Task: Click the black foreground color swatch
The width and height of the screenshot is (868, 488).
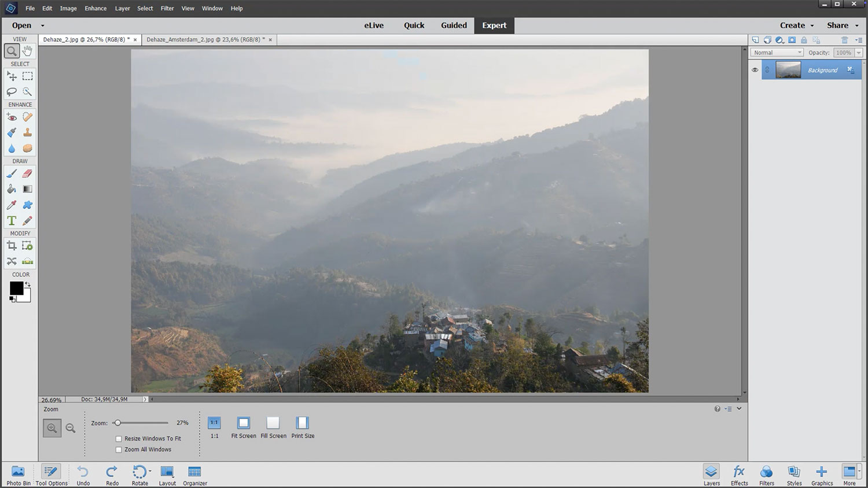Action: pyautogui.click(x=16, y=288)
